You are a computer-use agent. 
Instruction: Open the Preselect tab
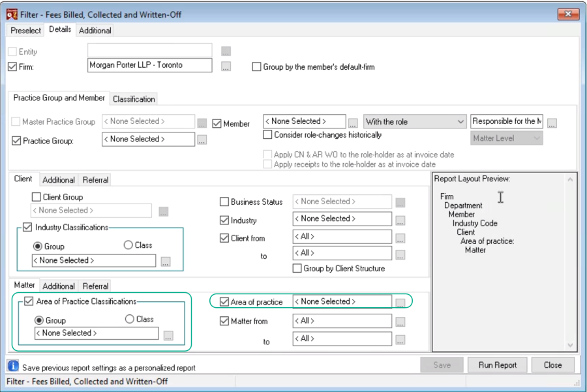[25, 30]
